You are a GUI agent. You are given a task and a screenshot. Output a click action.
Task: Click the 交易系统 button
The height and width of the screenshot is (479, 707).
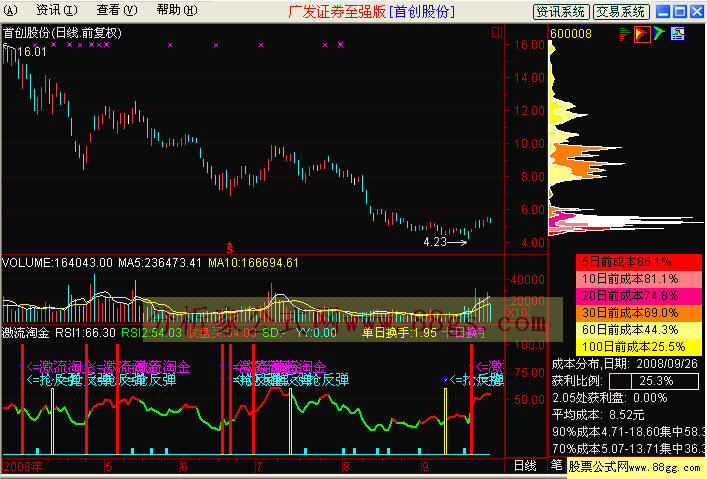click(x=621, y=12)
